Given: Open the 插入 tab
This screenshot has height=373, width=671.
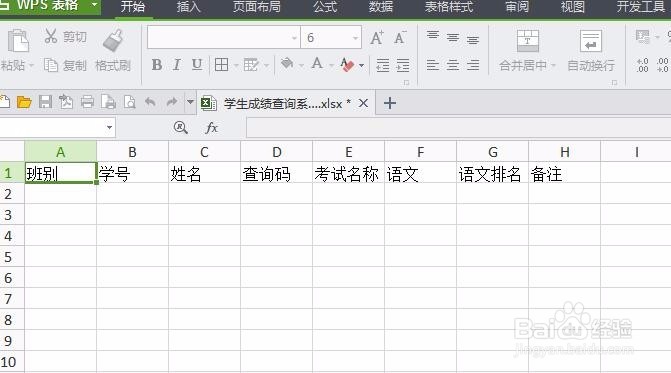Looking at the screenshot, I should click(x=188, y=6).
